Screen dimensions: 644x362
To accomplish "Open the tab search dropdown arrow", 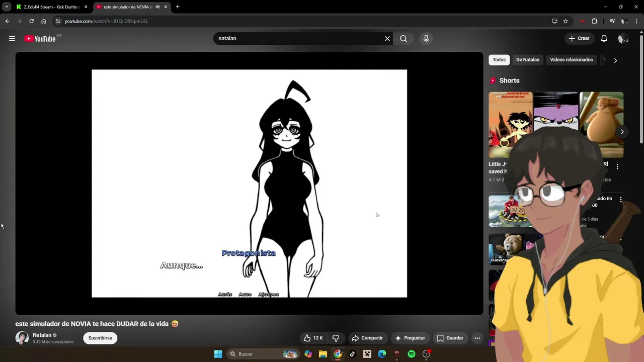I will [7, 7].
